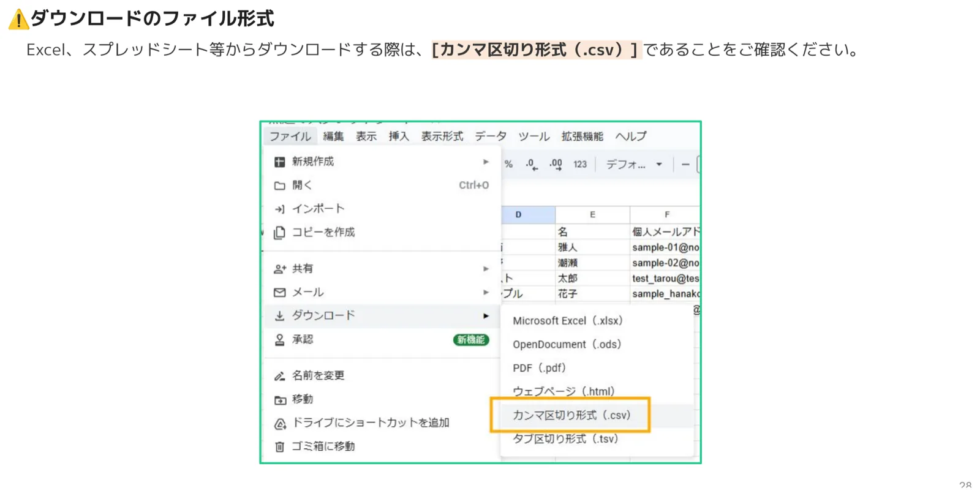Click the インポート arrow icon
The image size is (980, 496).
coord(279,209)
